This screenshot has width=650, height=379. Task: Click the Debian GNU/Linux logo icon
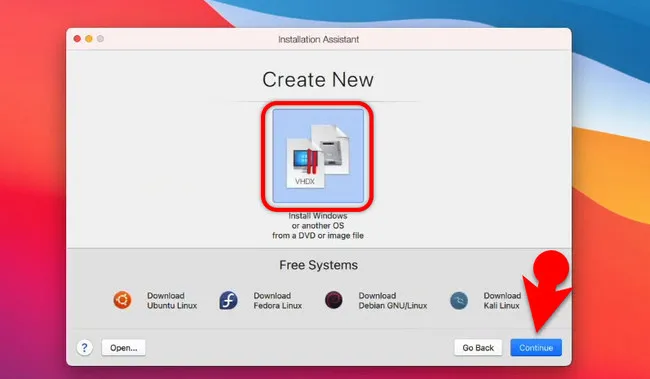pos(334,300)
